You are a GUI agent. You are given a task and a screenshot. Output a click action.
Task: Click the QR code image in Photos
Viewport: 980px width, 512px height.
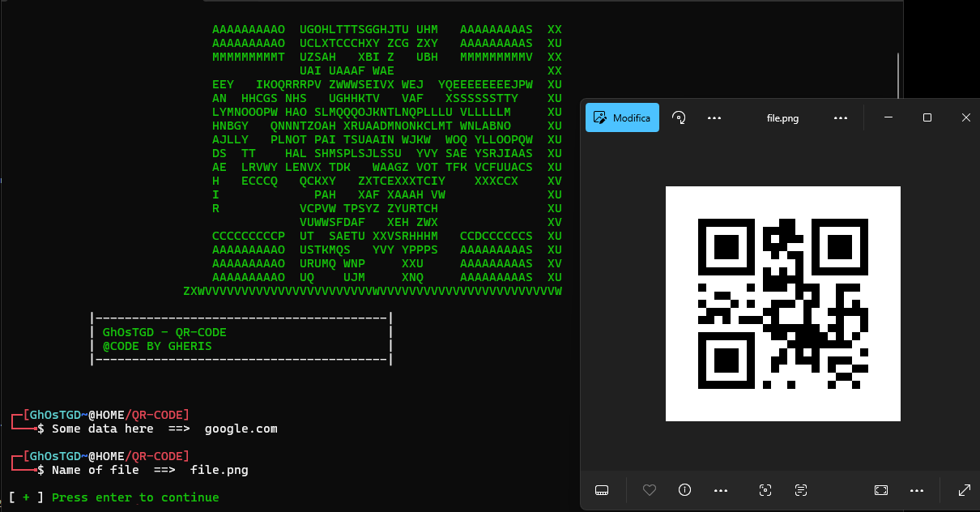tap(783, 304)
